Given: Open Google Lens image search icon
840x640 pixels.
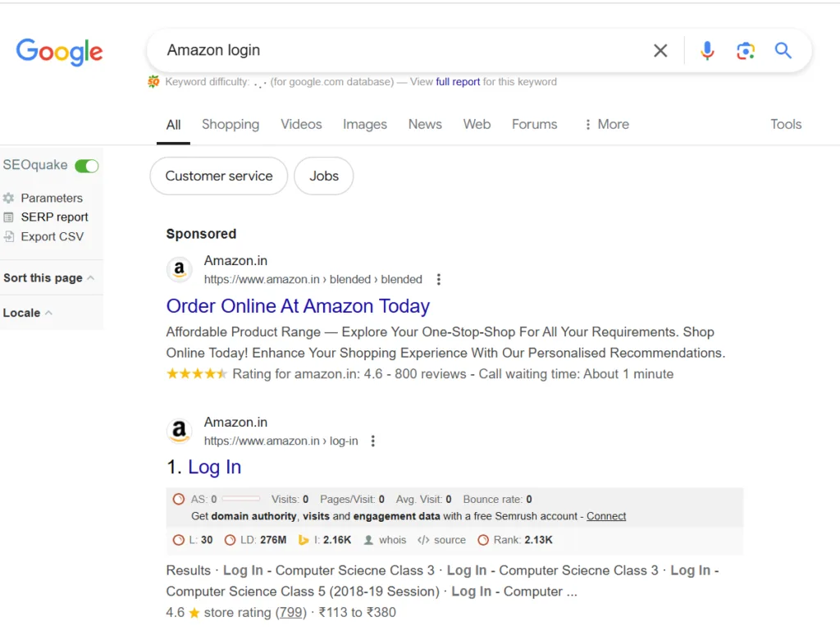Looking at the screenshot, I should pyautogui.click(x=745, y=50).
